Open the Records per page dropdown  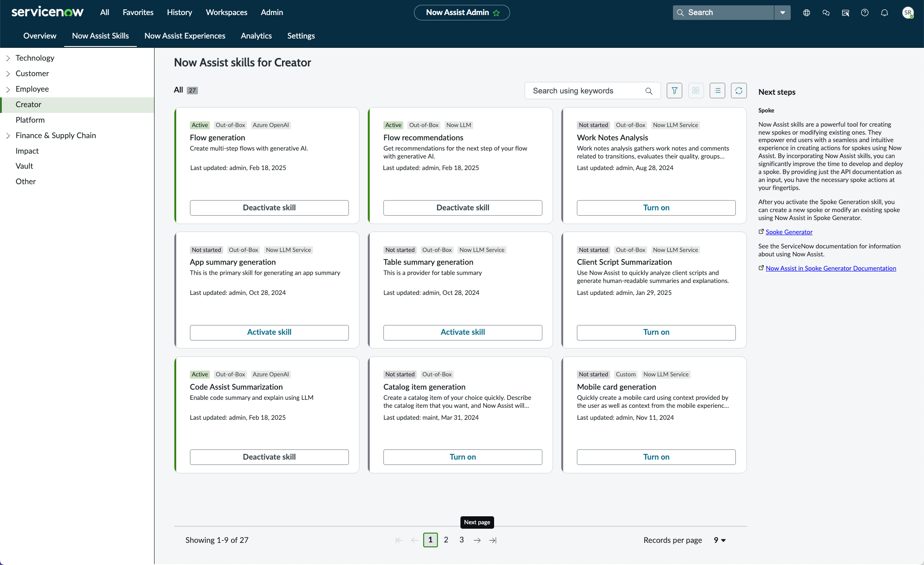pos(719,540)
